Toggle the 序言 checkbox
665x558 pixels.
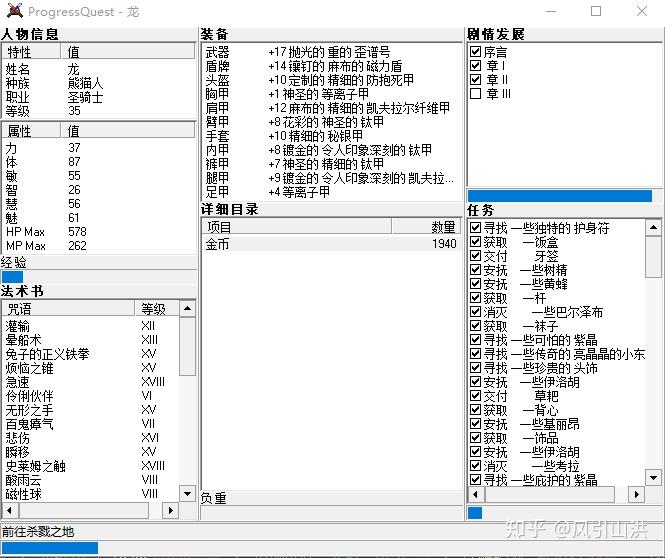475,52
